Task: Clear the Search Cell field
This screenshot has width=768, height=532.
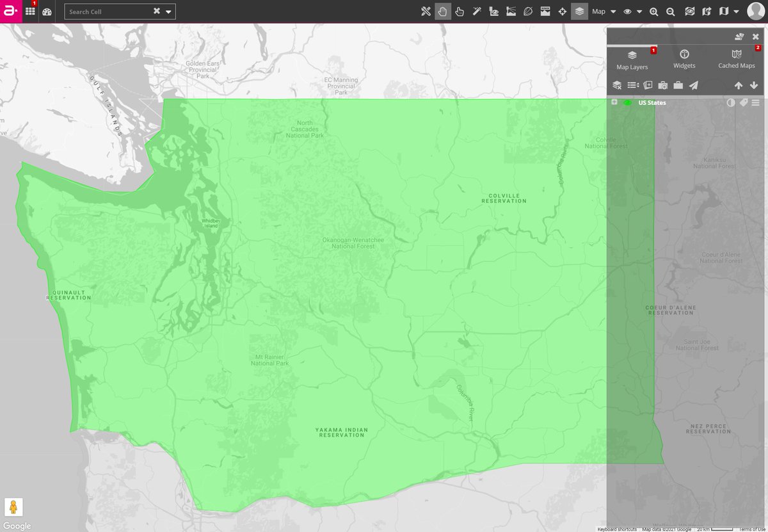Action: [157, 11]
